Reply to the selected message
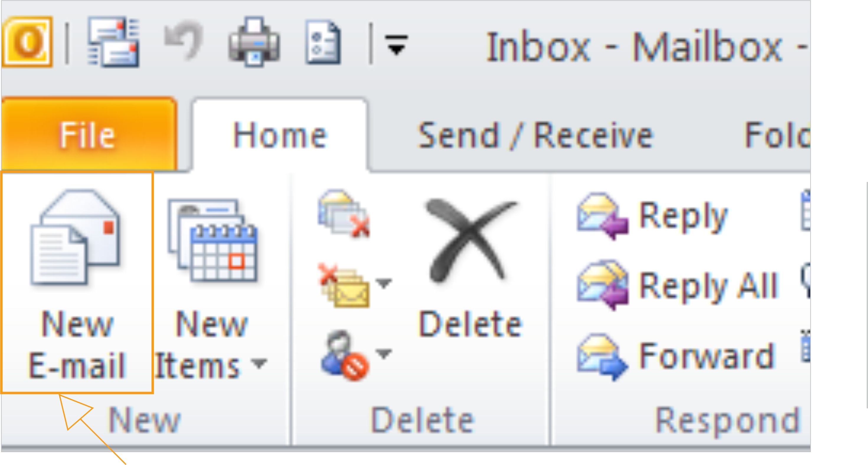Image resolution: width=868 pixels, height=465 pixels. tap(652, 216)
